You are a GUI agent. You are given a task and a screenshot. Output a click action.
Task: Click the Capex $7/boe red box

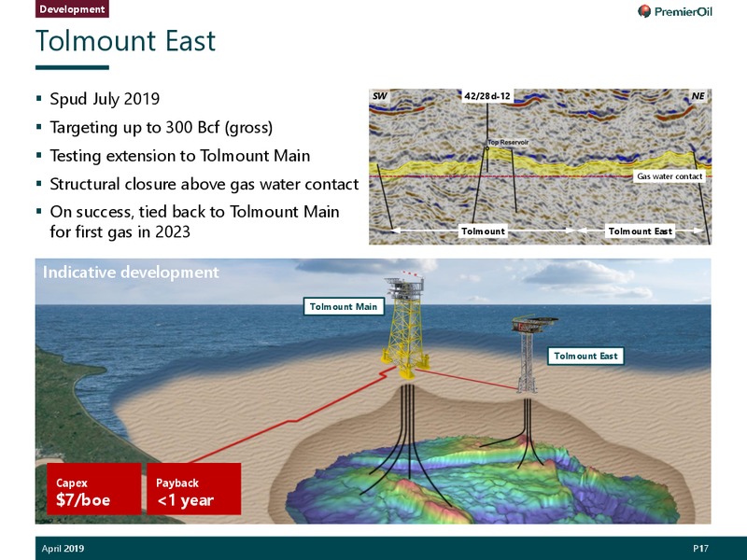click(94, 489)
